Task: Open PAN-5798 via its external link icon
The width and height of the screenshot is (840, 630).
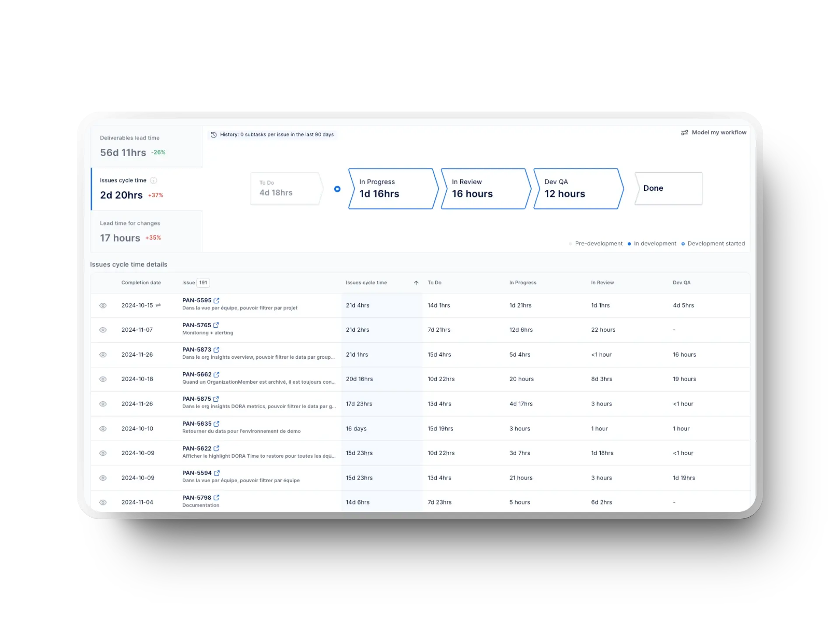Action: click(x=216, y=497)
